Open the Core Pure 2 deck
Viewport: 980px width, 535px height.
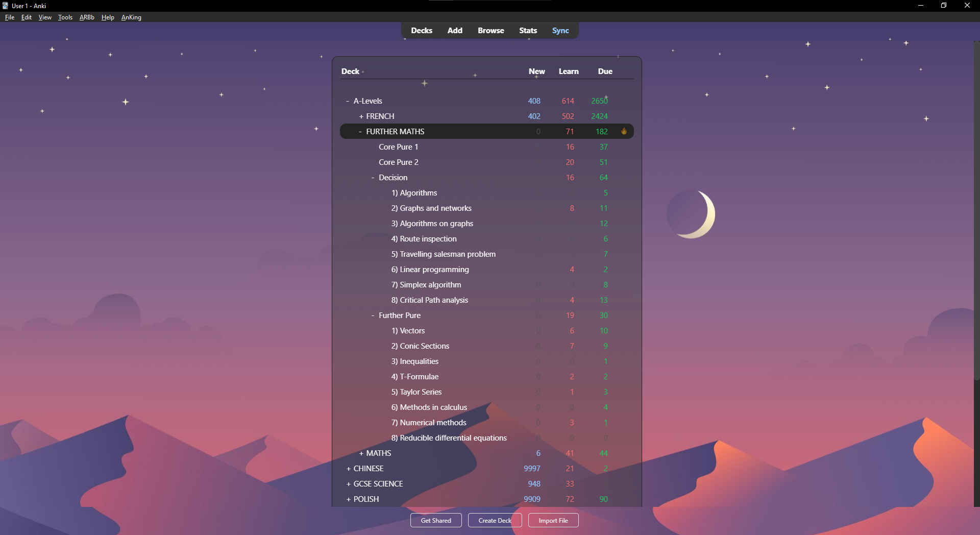click(x=398, y=162)
